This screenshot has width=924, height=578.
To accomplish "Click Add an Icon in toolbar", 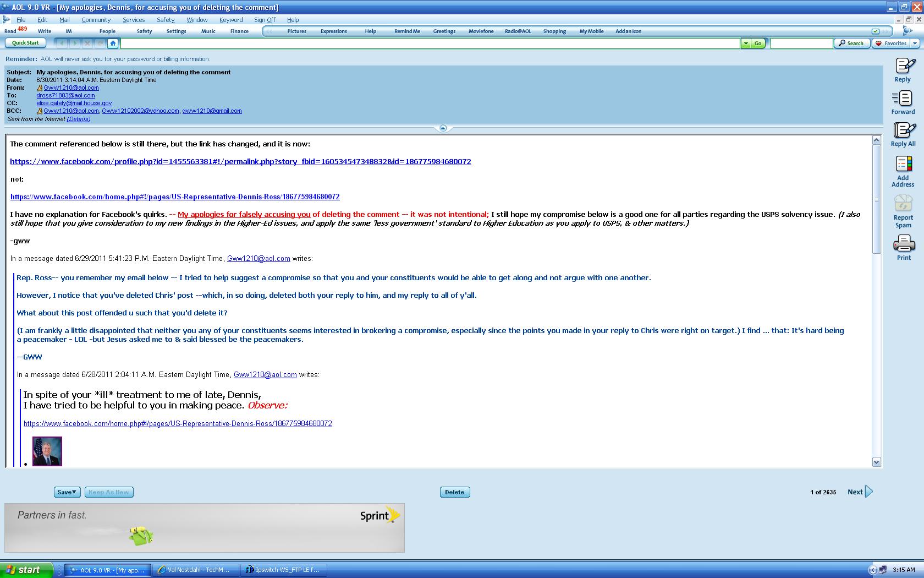I will (628, 31).
